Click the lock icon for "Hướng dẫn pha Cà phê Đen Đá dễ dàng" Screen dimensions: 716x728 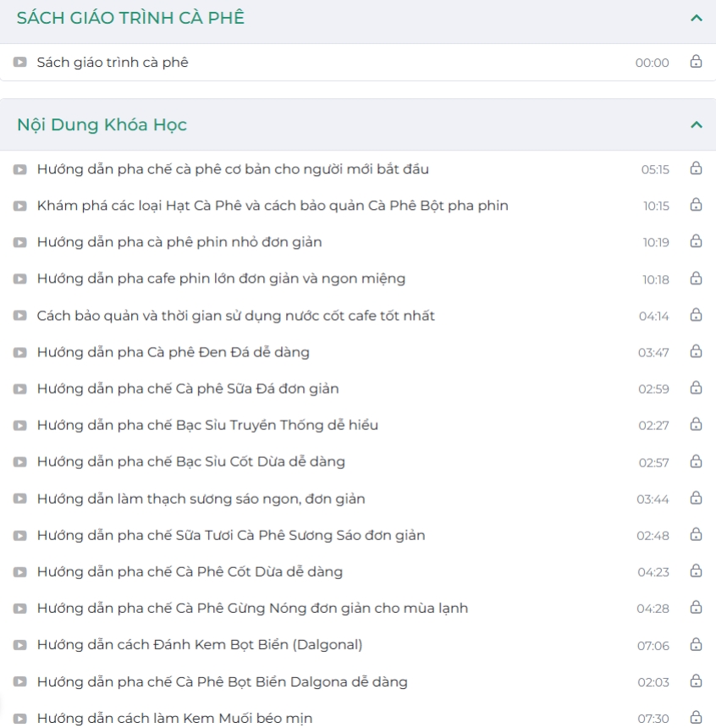(x=695, y=351)
